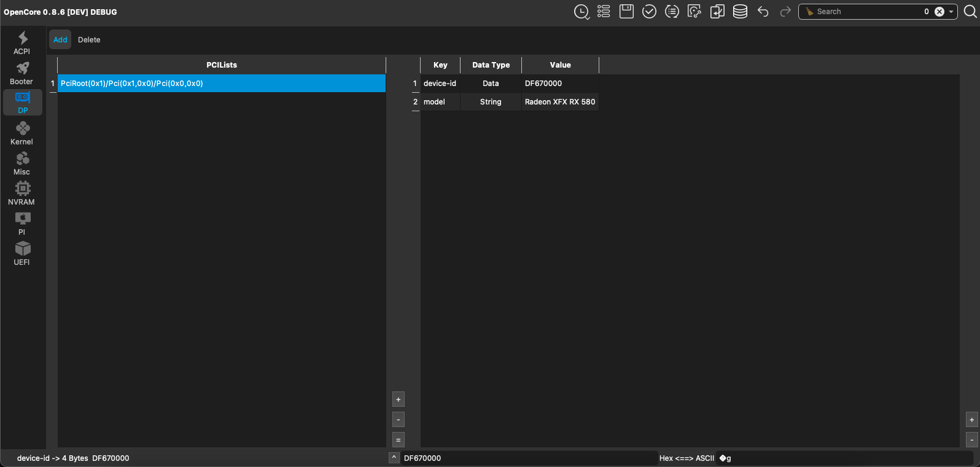Expand the search options dropdown arrow
Viewport: 980px width, 467px height.
coord(951,12)
